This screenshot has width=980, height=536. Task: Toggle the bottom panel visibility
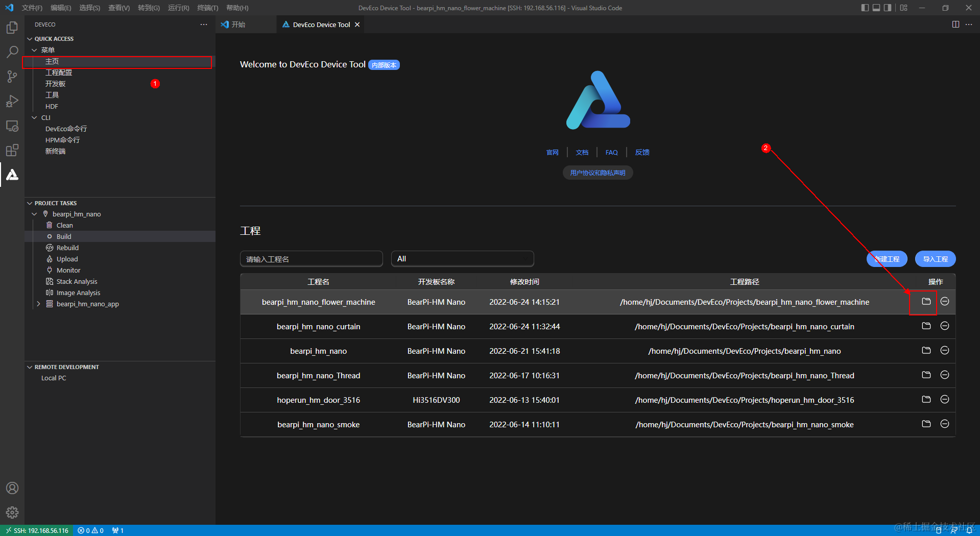(876, 8)
